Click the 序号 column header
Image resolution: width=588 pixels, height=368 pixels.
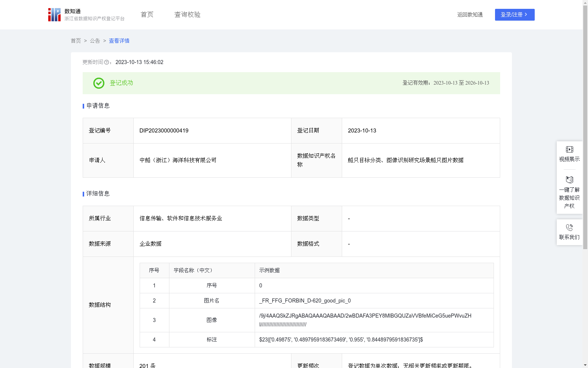point(154,270)
